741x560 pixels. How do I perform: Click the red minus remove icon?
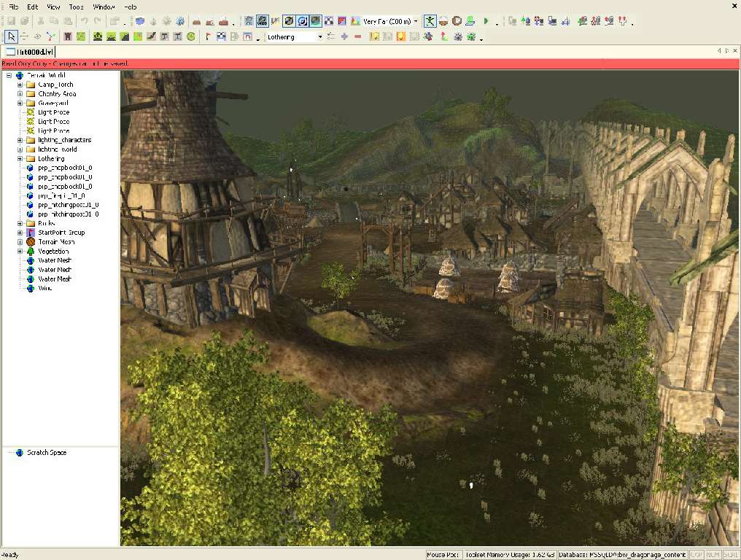358,36
